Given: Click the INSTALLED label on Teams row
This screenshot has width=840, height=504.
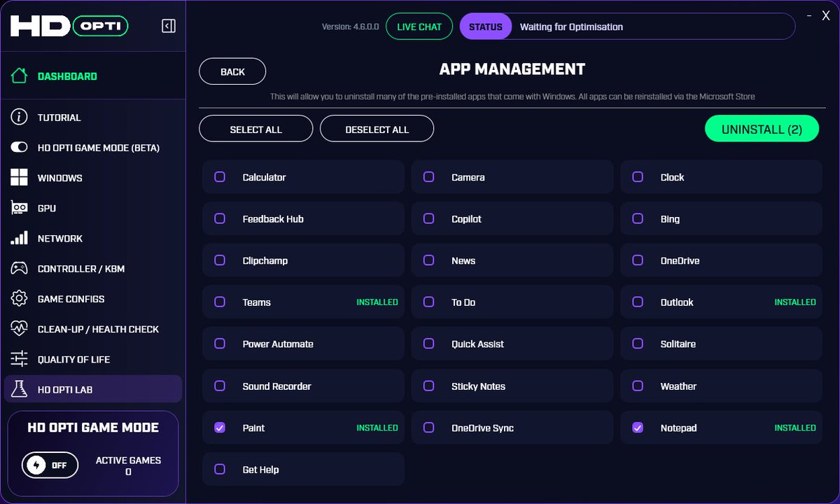Looking at the screenshot, I should (x=377, y=302).
